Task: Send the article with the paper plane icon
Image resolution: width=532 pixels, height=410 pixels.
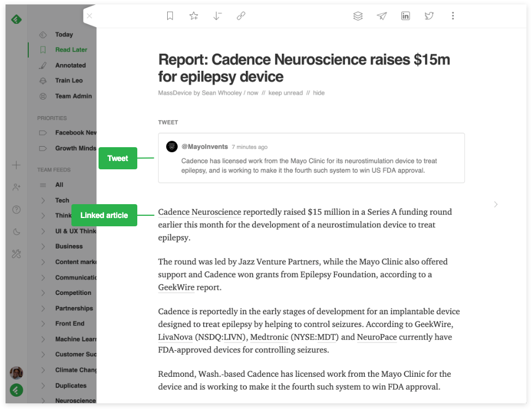Action: pos(381,15)
